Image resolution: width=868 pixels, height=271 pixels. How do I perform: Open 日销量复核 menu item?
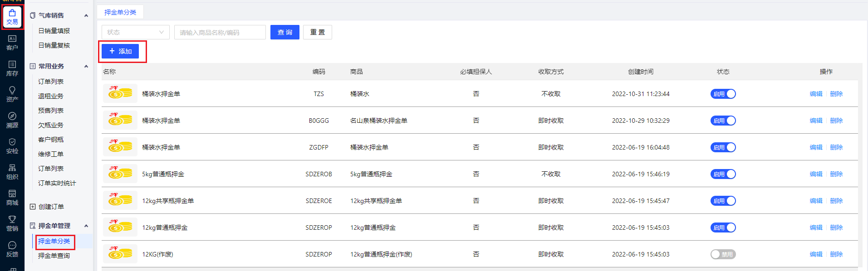click(54, 45)
